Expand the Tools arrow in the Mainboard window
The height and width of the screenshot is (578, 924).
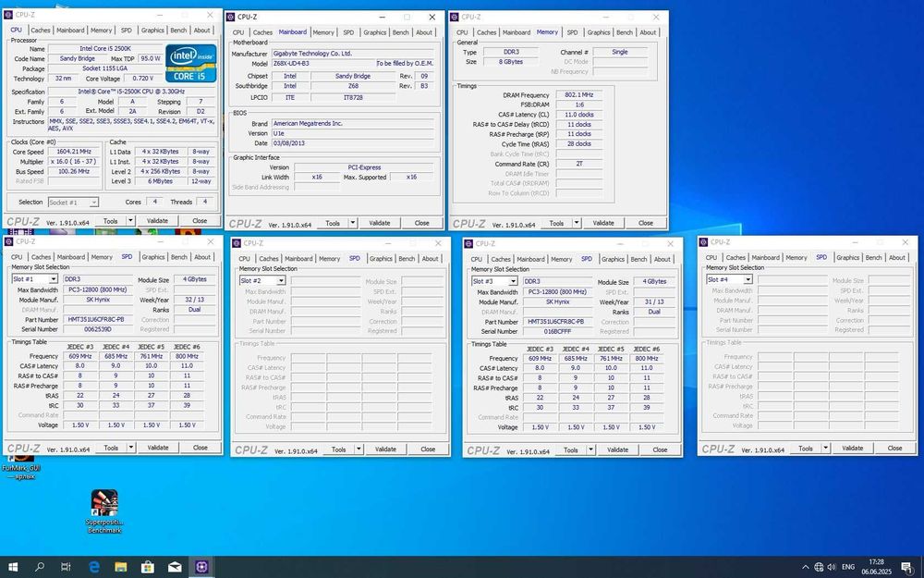tap(352, 223)
